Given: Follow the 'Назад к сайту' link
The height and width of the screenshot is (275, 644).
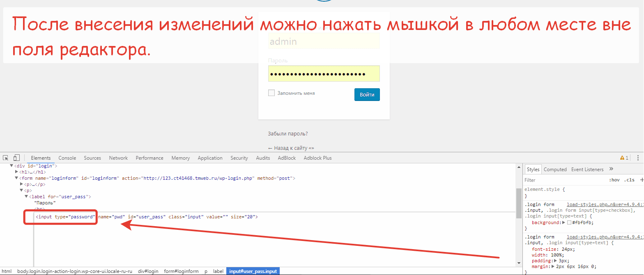Looking at the screenshot, I should tap(291, 148).
